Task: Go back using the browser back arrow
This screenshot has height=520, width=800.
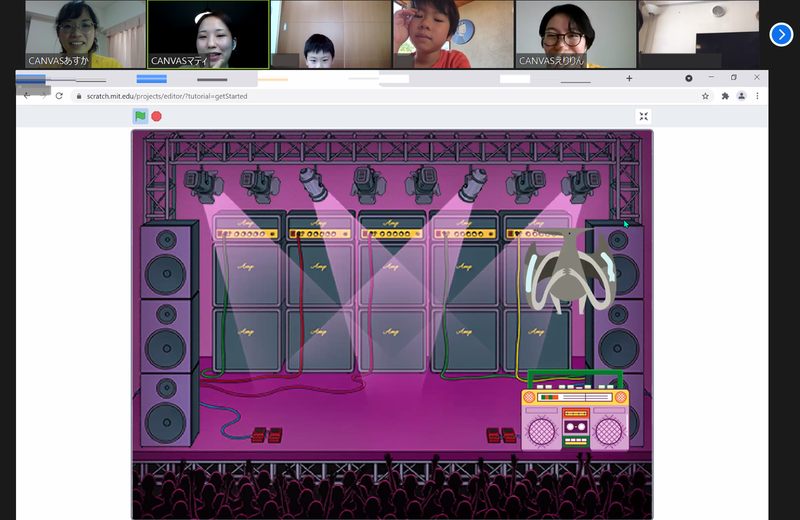Action: (27, 96)
